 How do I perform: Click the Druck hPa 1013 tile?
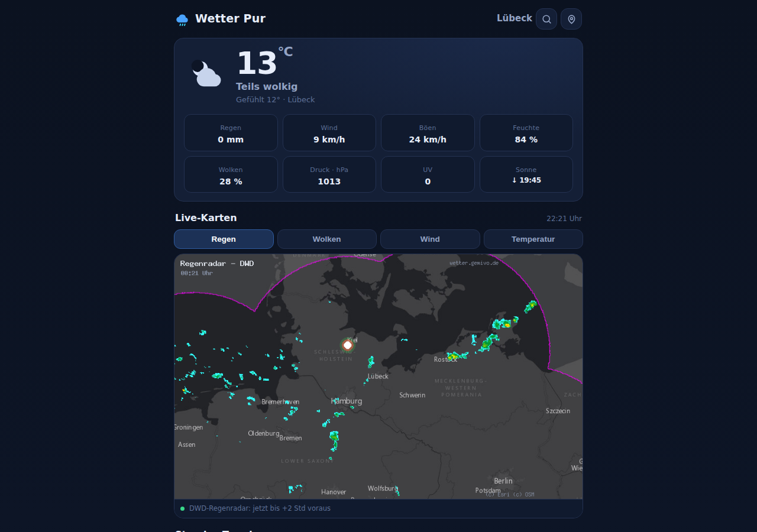pos(329,174)
